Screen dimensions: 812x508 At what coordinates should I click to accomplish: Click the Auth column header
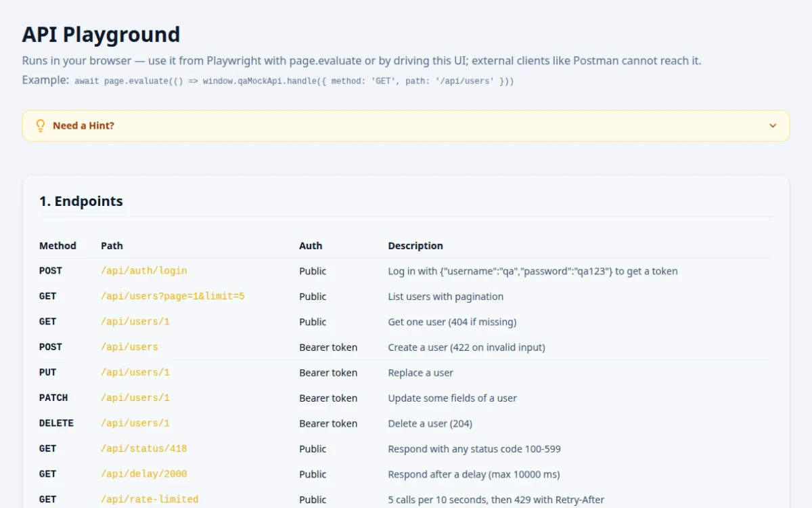tap(311, 246)
